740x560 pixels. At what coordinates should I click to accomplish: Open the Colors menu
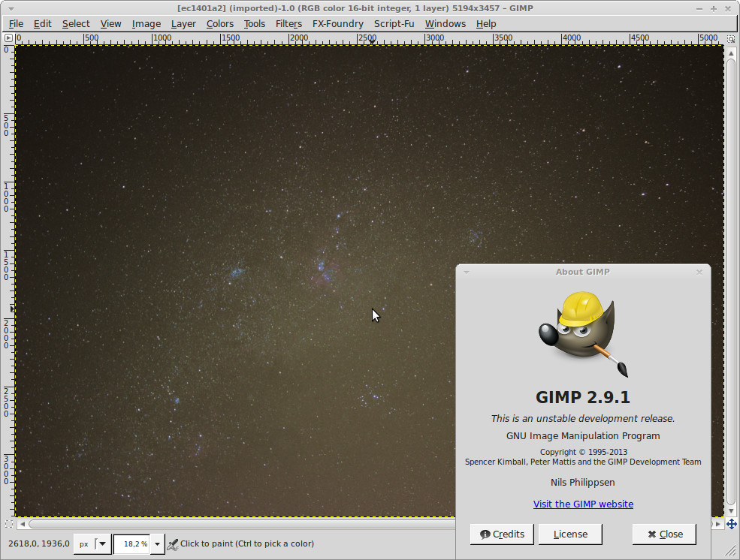(219, 23)
